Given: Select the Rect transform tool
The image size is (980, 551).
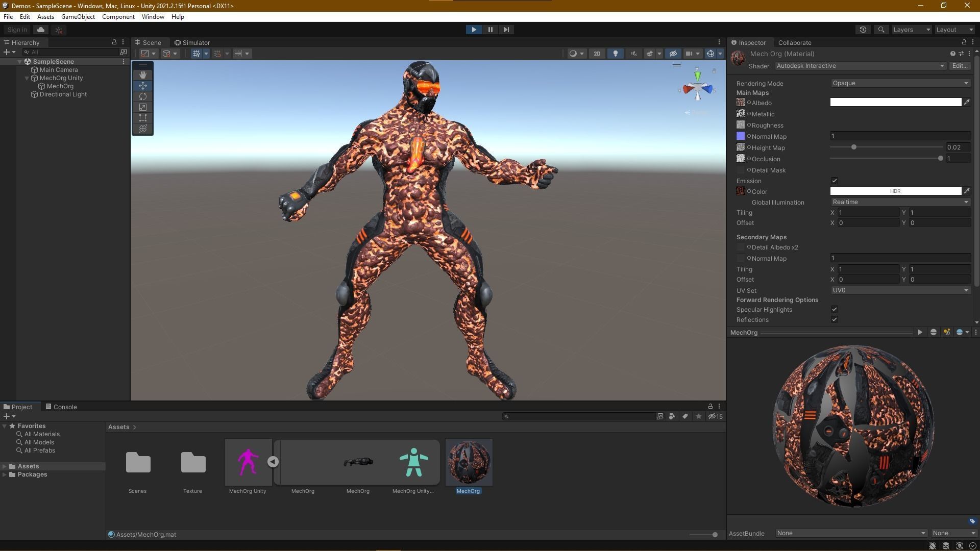Looking at the screenshot, I should coord(143,118).
